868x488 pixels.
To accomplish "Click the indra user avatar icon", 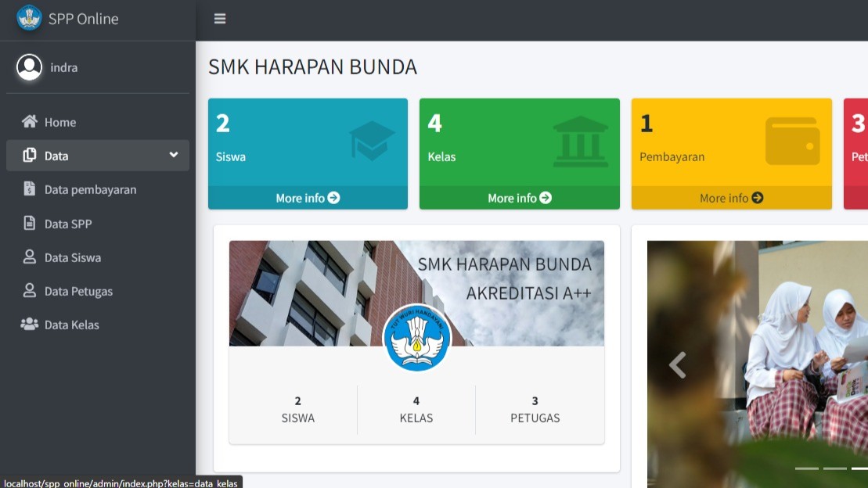I will (29, 67).
